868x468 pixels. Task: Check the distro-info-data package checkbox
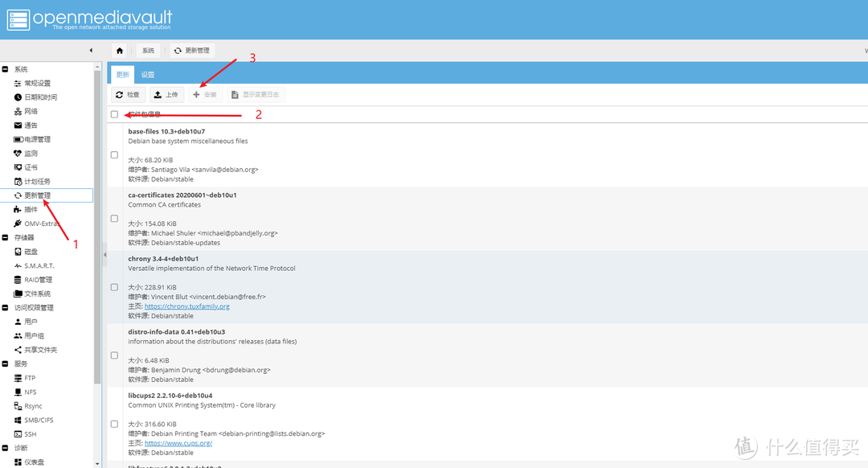coord(115,355)
